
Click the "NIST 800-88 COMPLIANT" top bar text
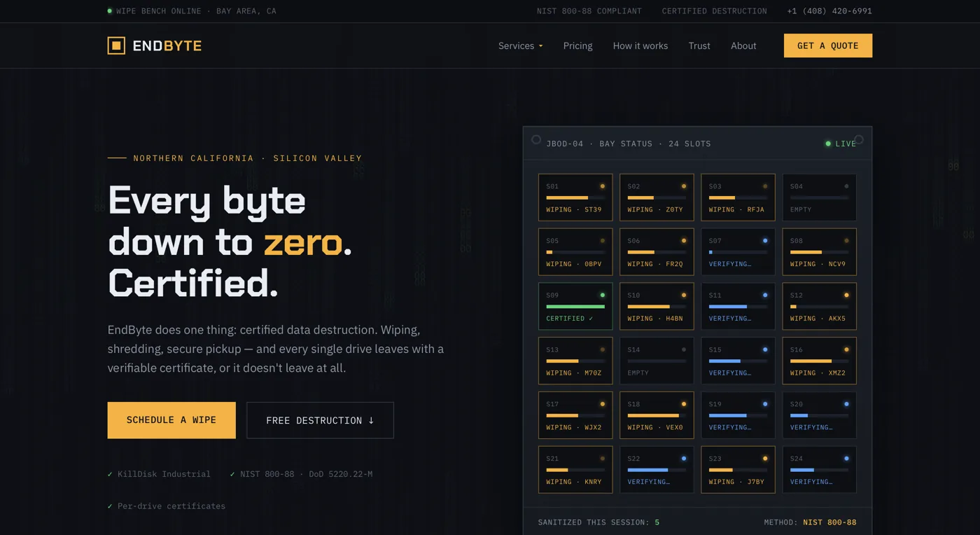[589, 11]
